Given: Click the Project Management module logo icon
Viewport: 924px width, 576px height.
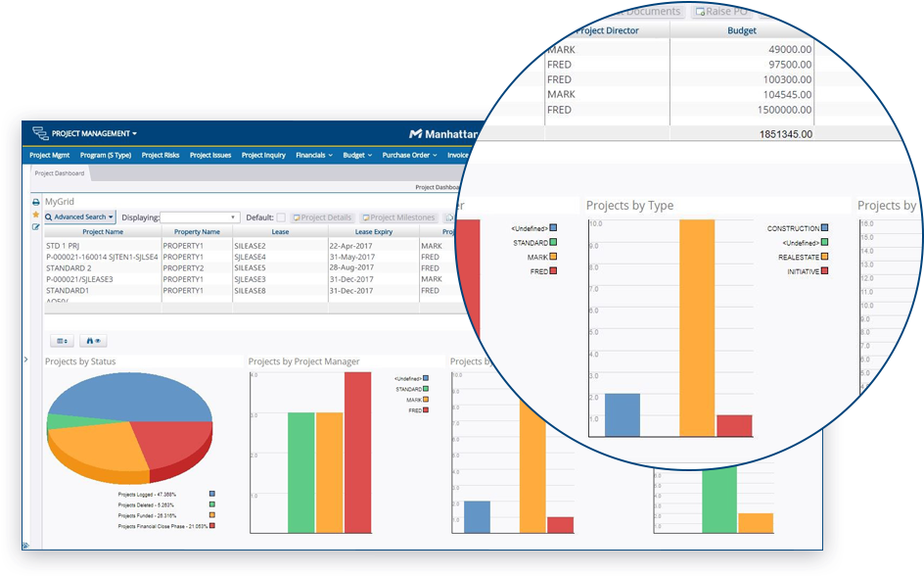Looking at the screenshot, I should (39, 133).
